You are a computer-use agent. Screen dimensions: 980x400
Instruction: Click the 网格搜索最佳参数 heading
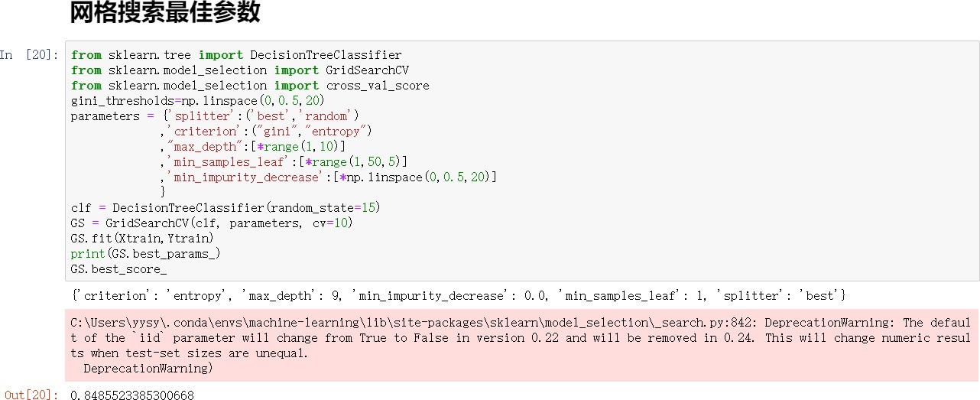tap(165, 13)
